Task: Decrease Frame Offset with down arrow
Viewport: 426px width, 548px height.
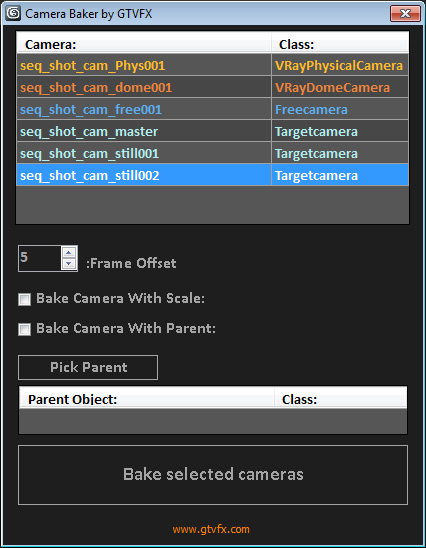Action: point(69,264)
